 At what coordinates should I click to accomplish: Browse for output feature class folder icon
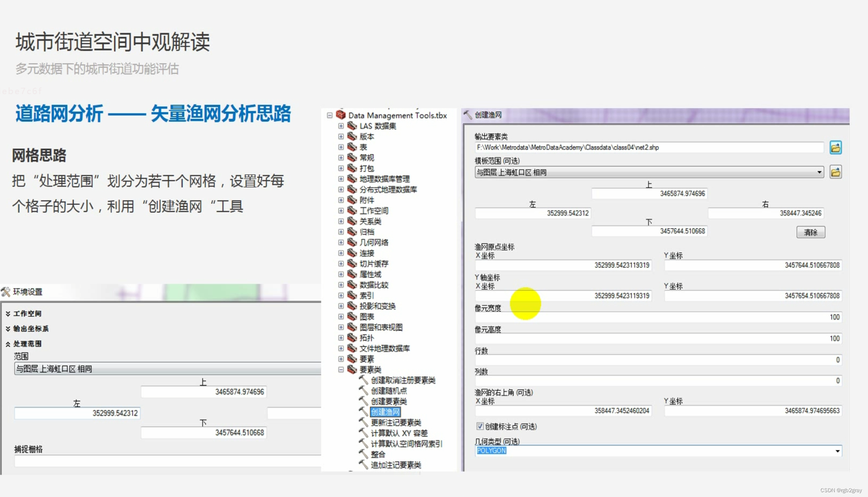pos(835,148)
